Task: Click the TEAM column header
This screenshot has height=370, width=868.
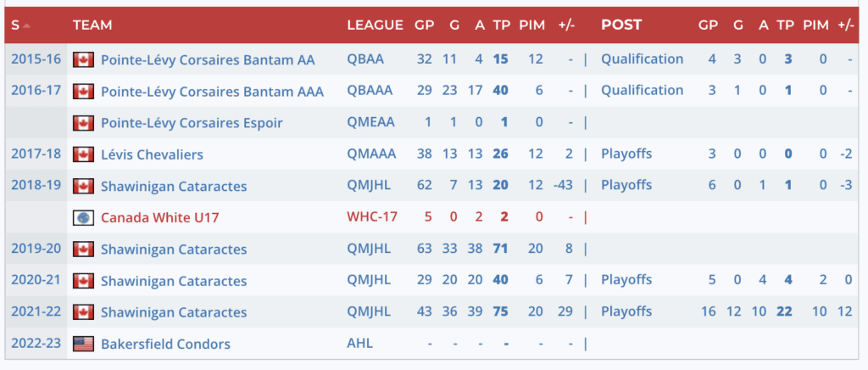Action: (x=92, y=25)
